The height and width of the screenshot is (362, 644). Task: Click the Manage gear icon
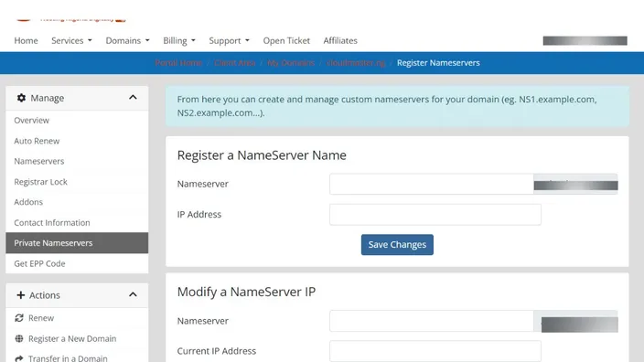click(x=21, y=98)
